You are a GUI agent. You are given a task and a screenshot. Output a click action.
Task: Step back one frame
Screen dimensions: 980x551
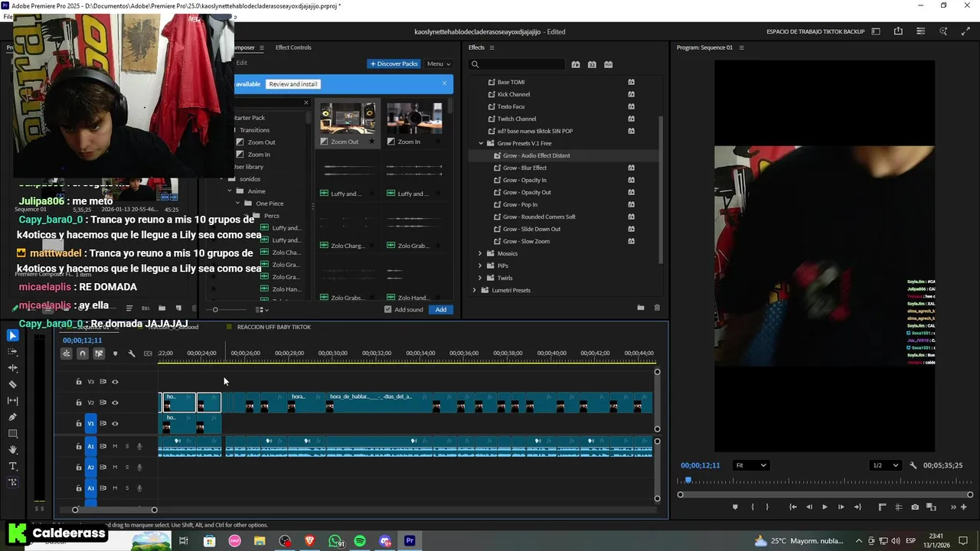[x=808, y=507]
